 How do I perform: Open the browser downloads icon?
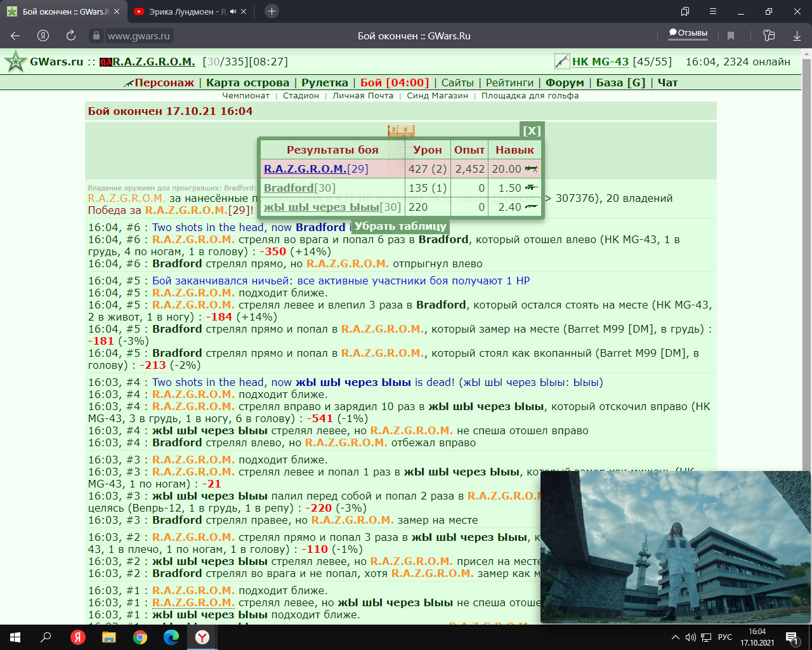[x=797, y=36]
